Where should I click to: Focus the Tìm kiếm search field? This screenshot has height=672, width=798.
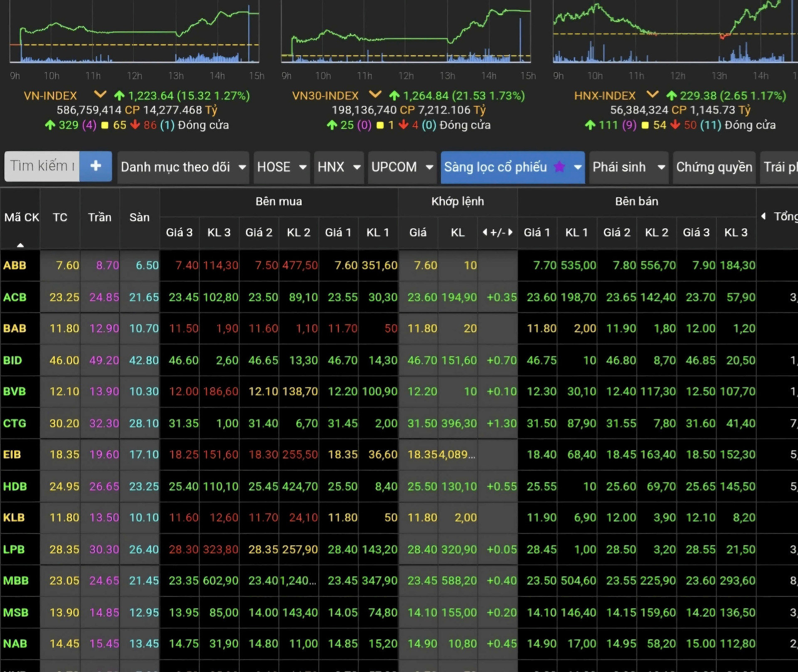tap(42, 166)
